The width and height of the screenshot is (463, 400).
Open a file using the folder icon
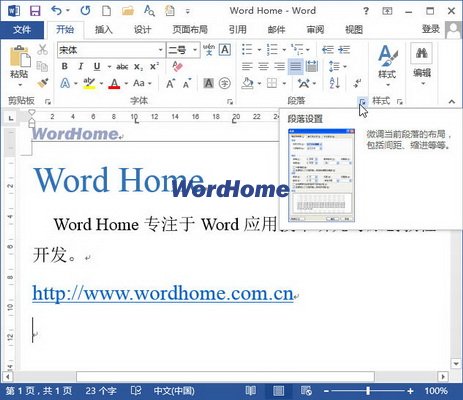128,11
